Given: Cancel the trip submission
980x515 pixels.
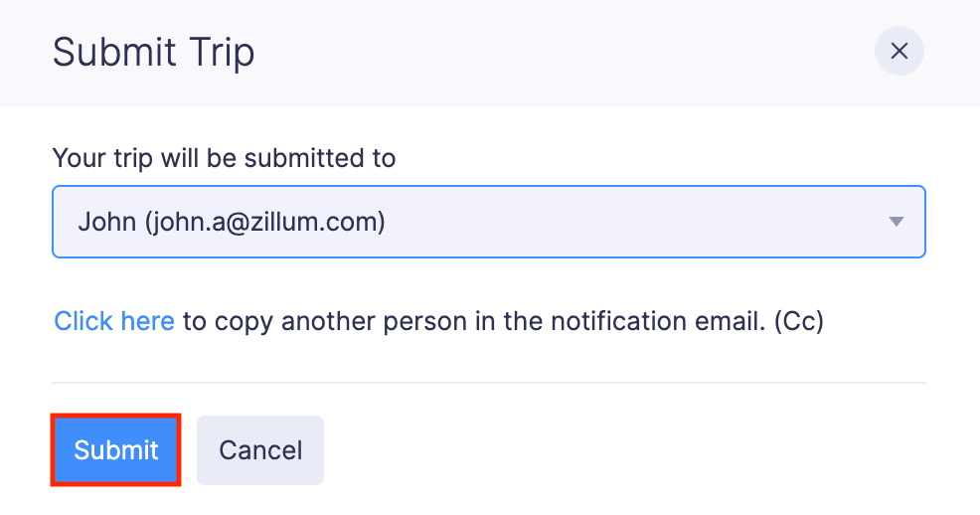Looking at the screenshot, I should coord(260,450).
